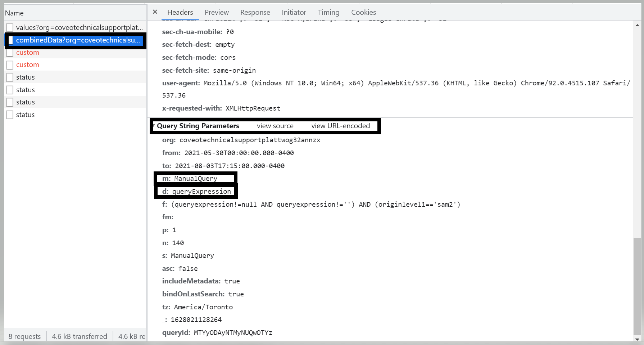Image resolution: width=644 pixels, height=345 pixels.
Task: Click the tz: America/Toronto parameter
Action: [x=198, y=307]
